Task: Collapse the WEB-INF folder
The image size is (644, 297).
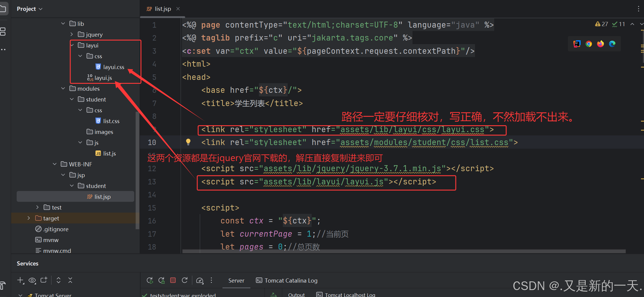Action: 55,164
